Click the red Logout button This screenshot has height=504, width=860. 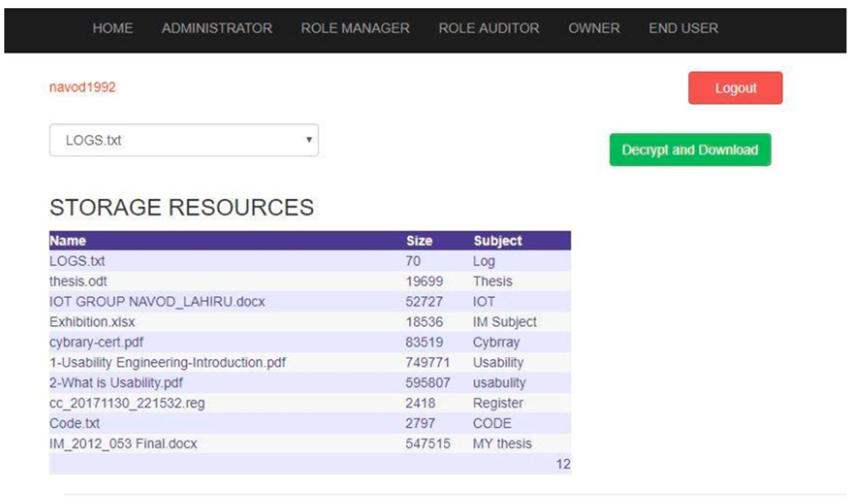735,88
